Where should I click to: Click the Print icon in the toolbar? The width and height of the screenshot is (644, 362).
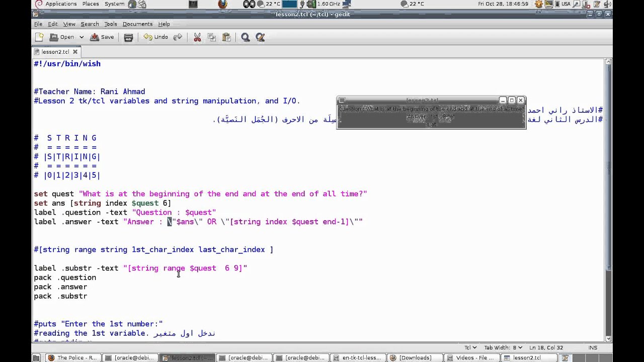(128, 37)
